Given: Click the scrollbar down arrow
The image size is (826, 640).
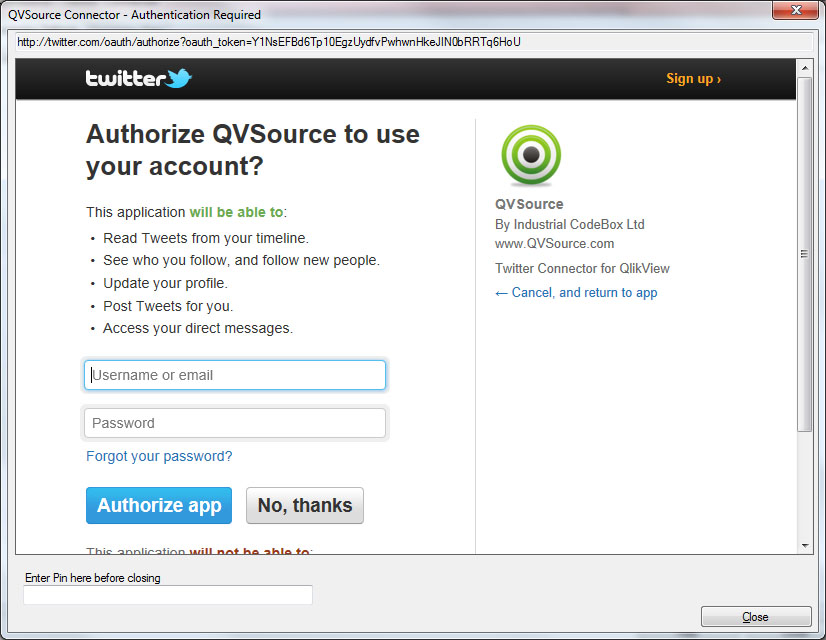Looking at the screenshot, I should point(804,546).
